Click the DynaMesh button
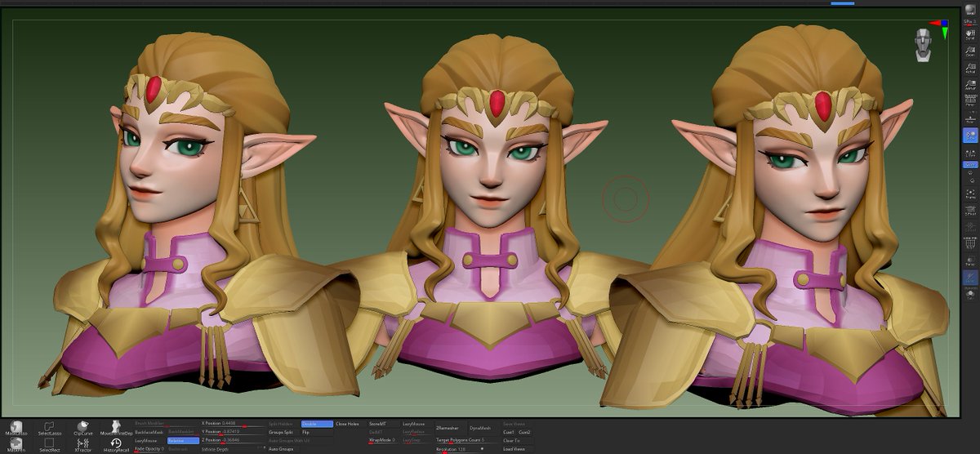Viewport: 980px width, 454px height. click(x=483, y=427)
